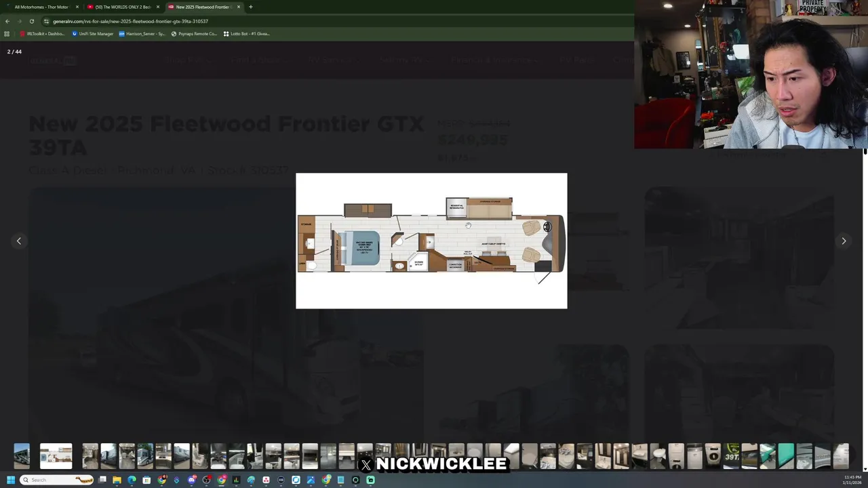Go back to the previous browser page

[7, 21]
